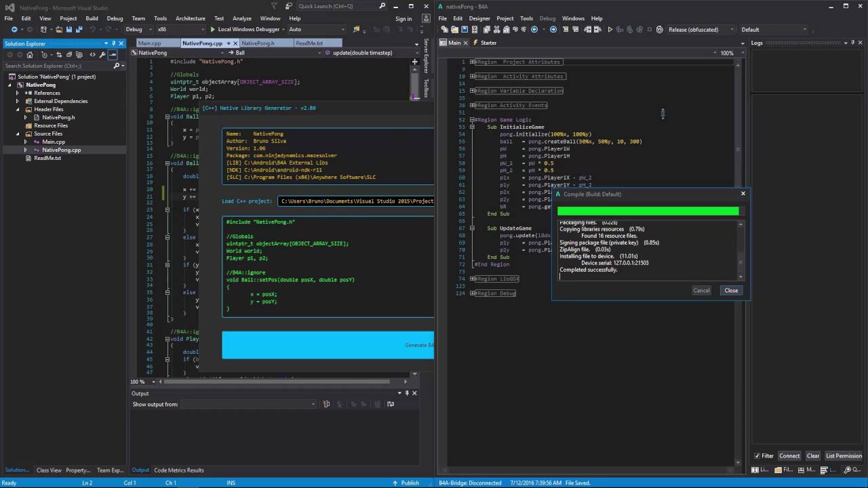Click Show All Files icon in Solution Explorer
Screen dimensions: 868x488
coord(79,55)
